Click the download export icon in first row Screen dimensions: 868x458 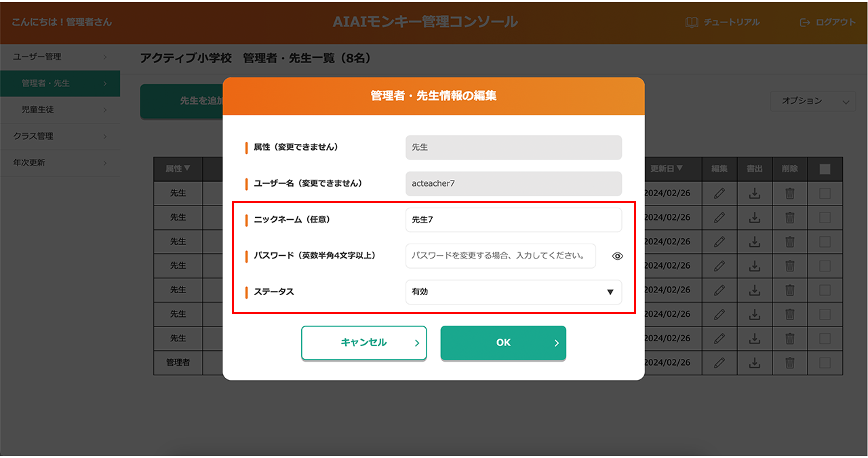(754, 193)
